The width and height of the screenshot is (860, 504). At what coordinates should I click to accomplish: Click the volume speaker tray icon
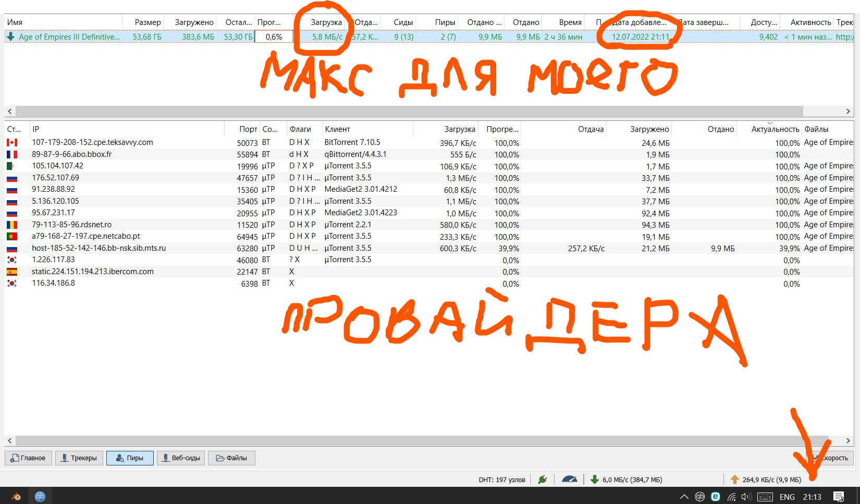tap(746, 497)
